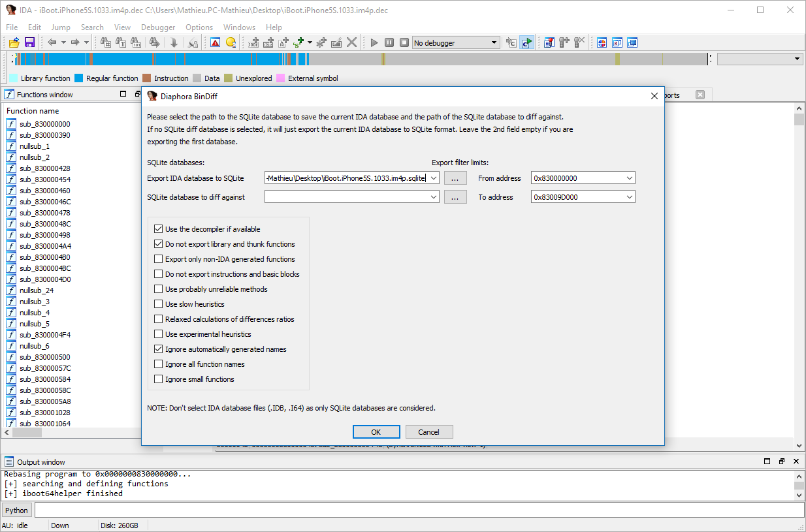Click the open file folder icon
806x532 pixels.
click(x=14, y=42)
